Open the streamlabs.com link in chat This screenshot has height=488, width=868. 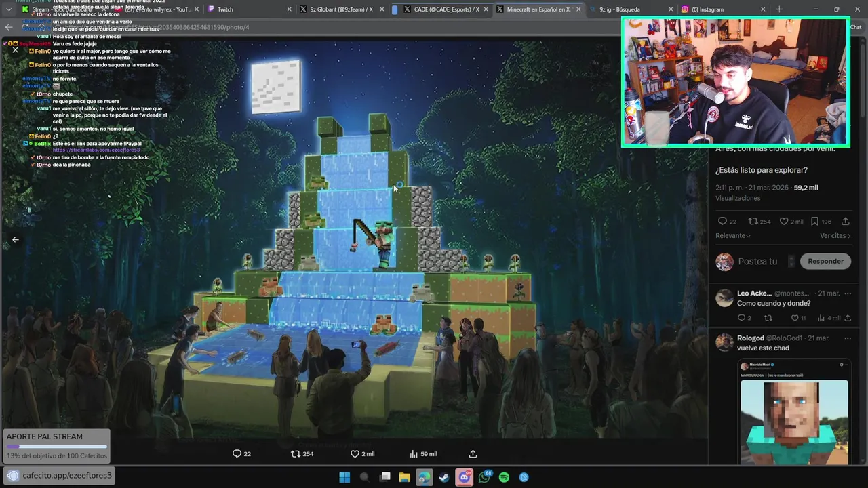[96, 150]
